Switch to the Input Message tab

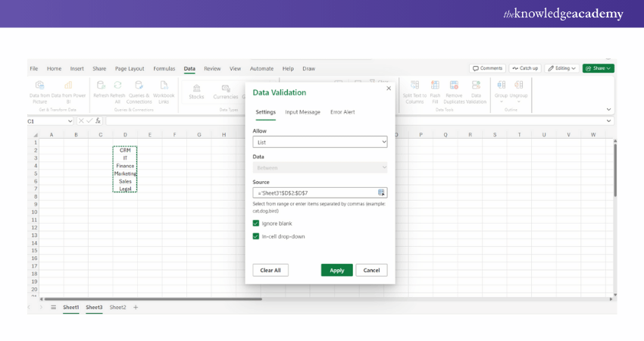click(x=302, y=112)
